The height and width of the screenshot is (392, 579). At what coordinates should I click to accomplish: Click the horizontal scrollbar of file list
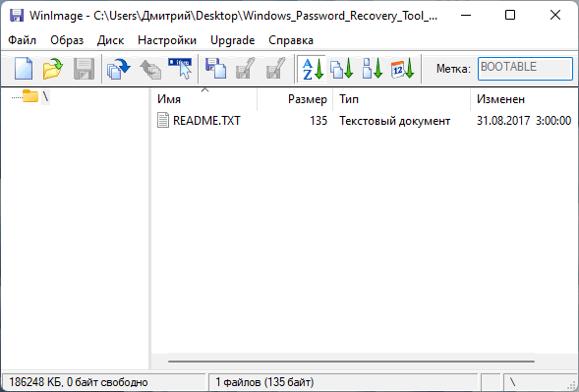tap(351, 362)
